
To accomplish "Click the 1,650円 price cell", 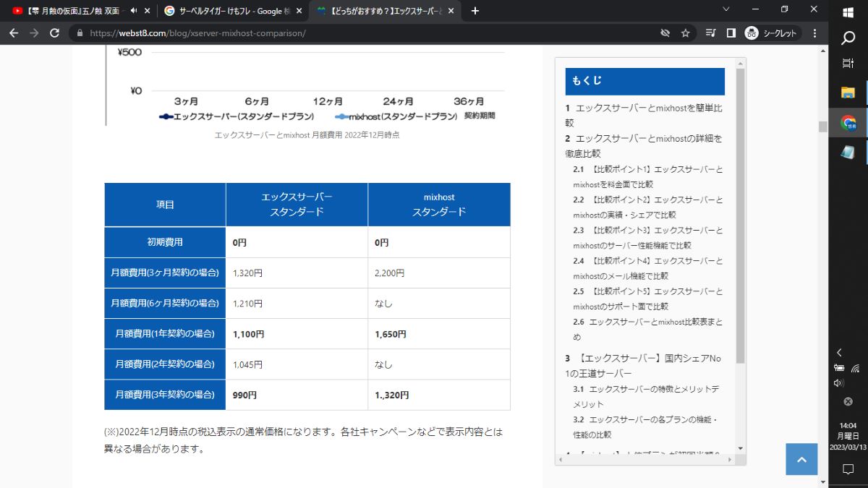I will click(439, 334).
